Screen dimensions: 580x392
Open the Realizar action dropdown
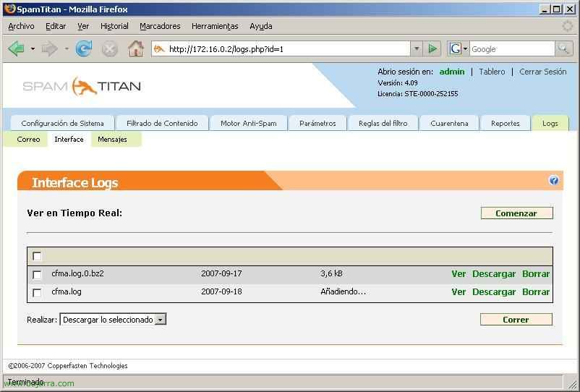click(114, 320)
